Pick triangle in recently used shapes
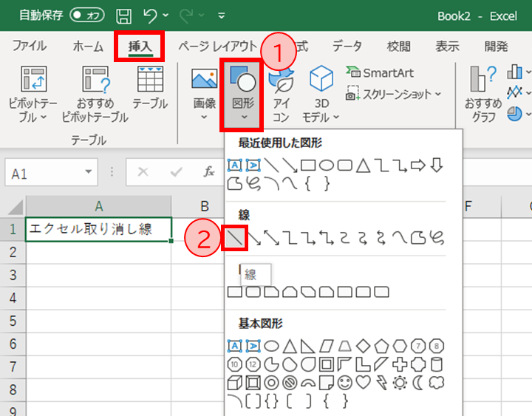This screenshot has height=416, width=532. coord(363,166)
